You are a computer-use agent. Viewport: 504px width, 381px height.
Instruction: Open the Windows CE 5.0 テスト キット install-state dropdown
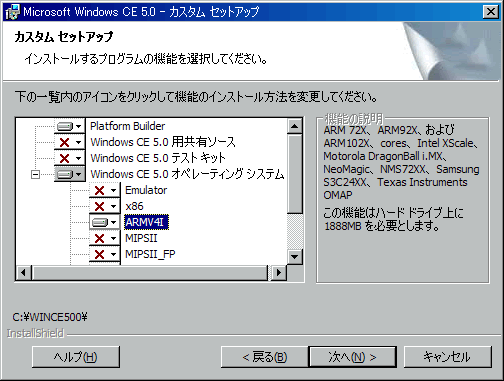[69, 158]
